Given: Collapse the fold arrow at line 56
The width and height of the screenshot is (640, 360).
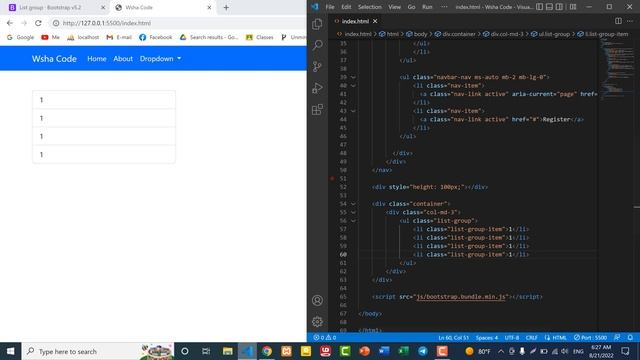Looking at the screenshot, I should point(353,221).
